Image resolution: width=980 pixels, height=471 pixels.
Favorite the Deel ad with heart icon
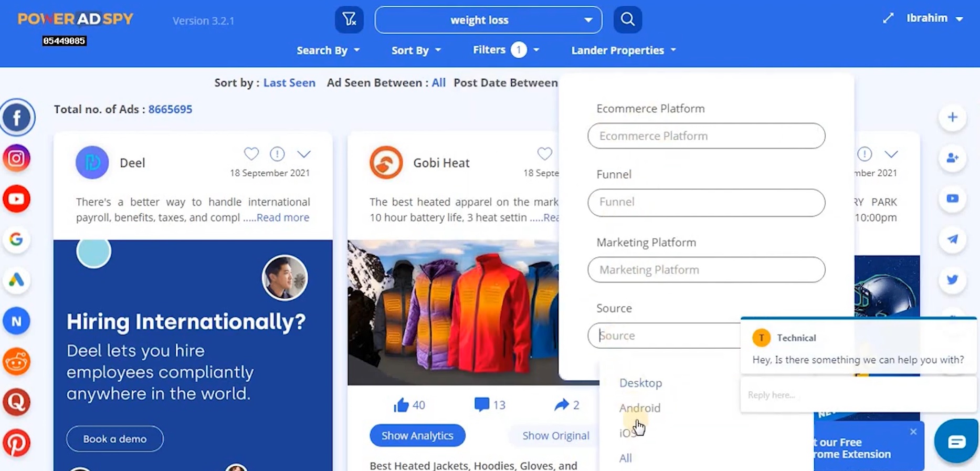pos(251,154)
